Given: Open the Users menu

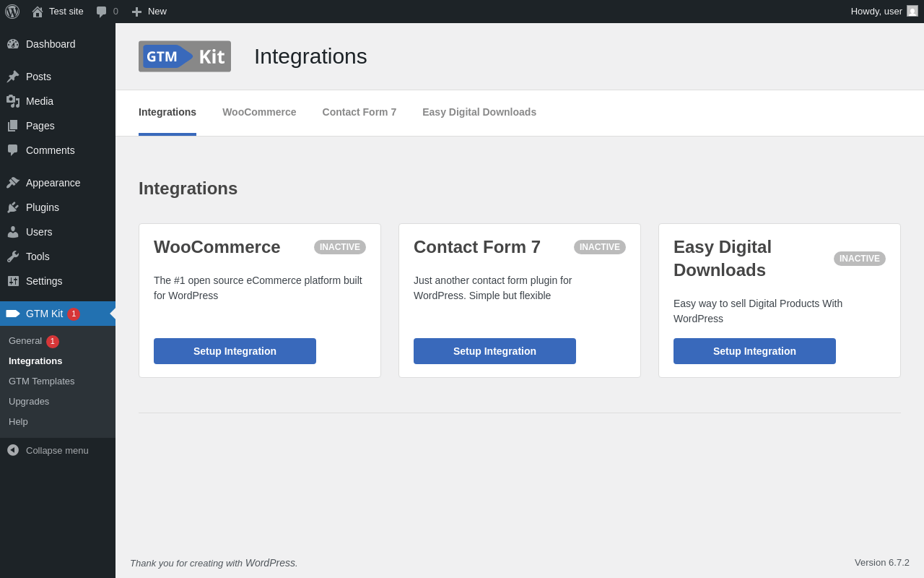Looking at the screenshot, I should (x=58, y=232).
